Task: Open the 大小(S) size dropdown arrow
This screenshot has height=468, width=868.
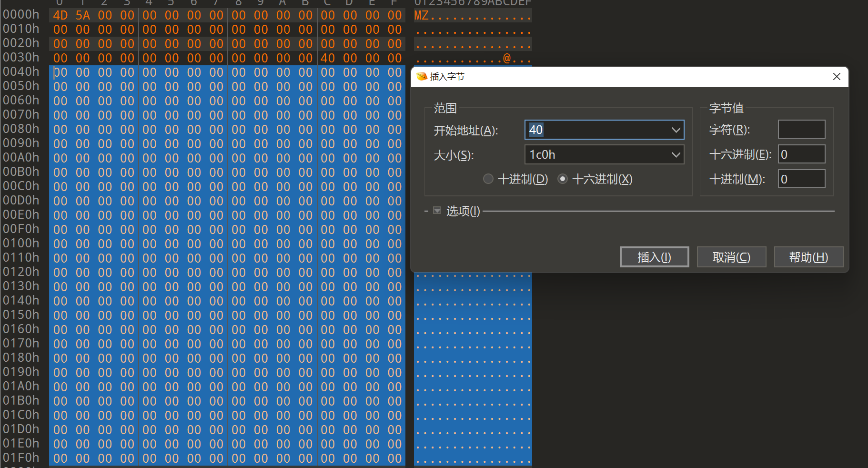Action: pyautogui.click(x=676, y=154)
